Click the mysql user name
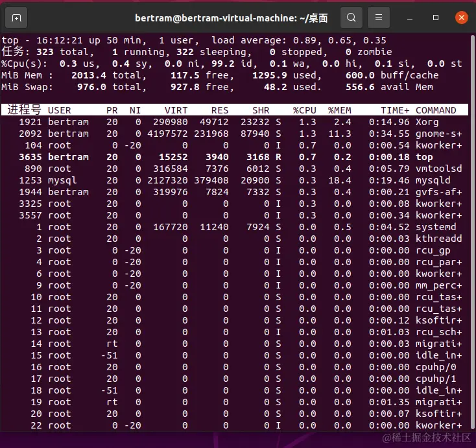This screenshot has height=448, width=476. pyautogui.click(x=62, y=180)
